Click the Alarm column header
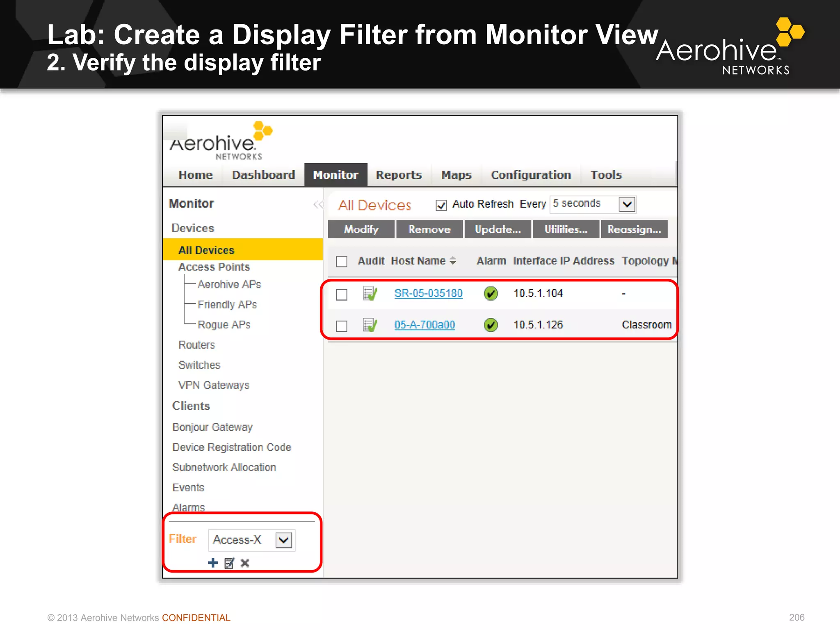 pyautogui.click(x=491, y=261)
